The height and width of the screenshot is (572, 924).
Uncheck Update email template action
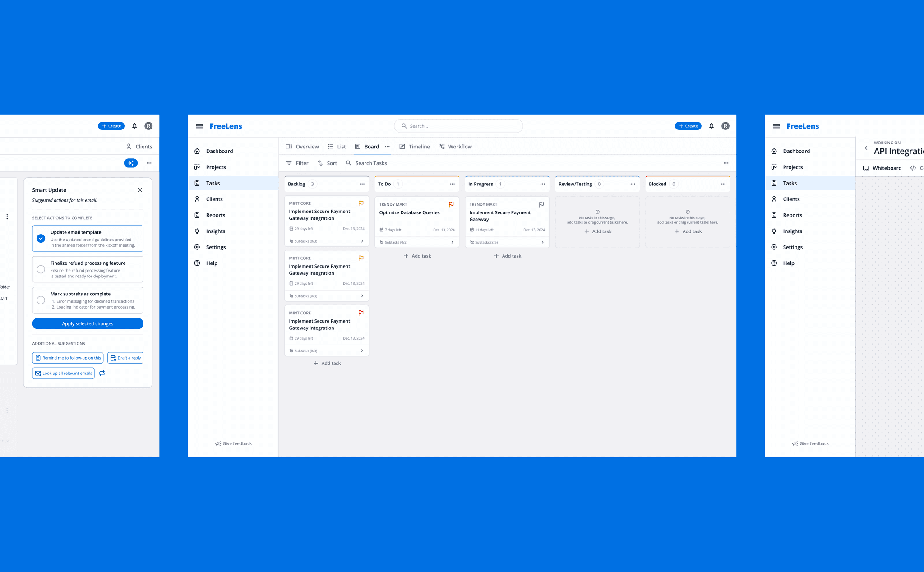click(x=41, y=238)
